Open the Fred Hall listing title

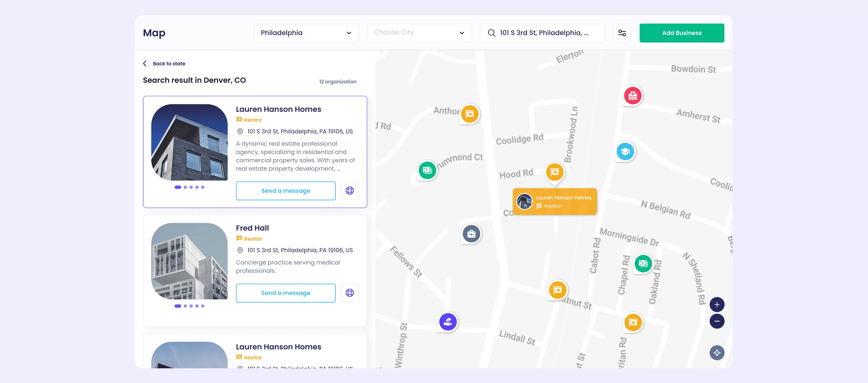[252, 228]
